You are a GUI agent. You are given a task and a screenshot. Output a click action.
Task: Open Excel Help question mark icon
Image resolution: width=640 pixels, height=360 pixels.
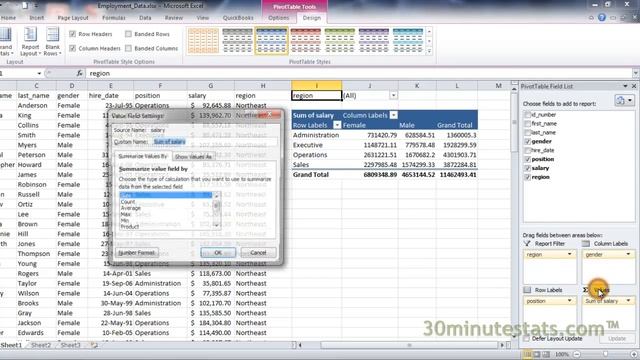602,18
